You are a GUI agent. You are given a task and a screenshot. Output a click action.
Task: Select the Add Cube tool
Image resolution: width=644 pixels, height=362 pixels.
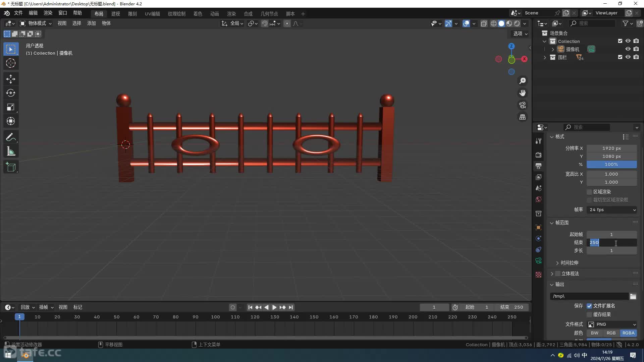(x=11, y=167)
